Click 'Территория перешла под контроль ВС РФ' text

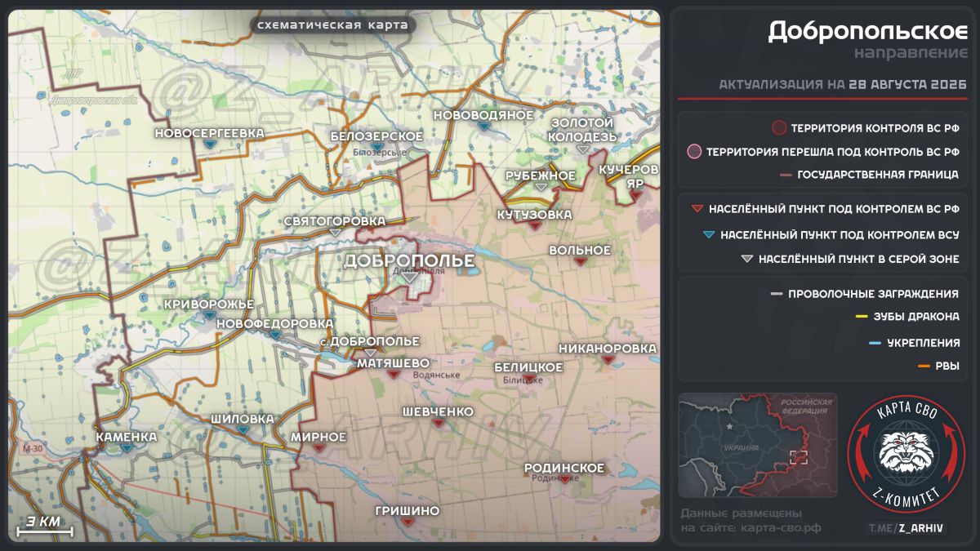833,152
